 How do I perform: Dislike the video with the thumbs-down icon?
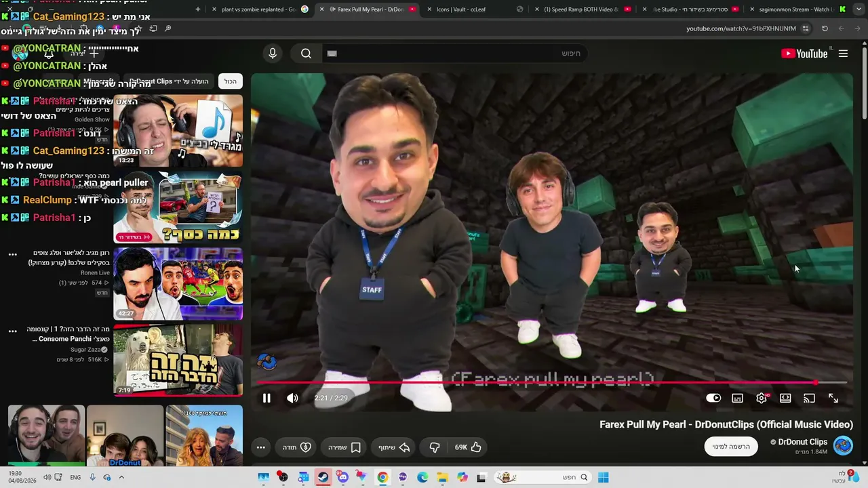tap(435, 447)
